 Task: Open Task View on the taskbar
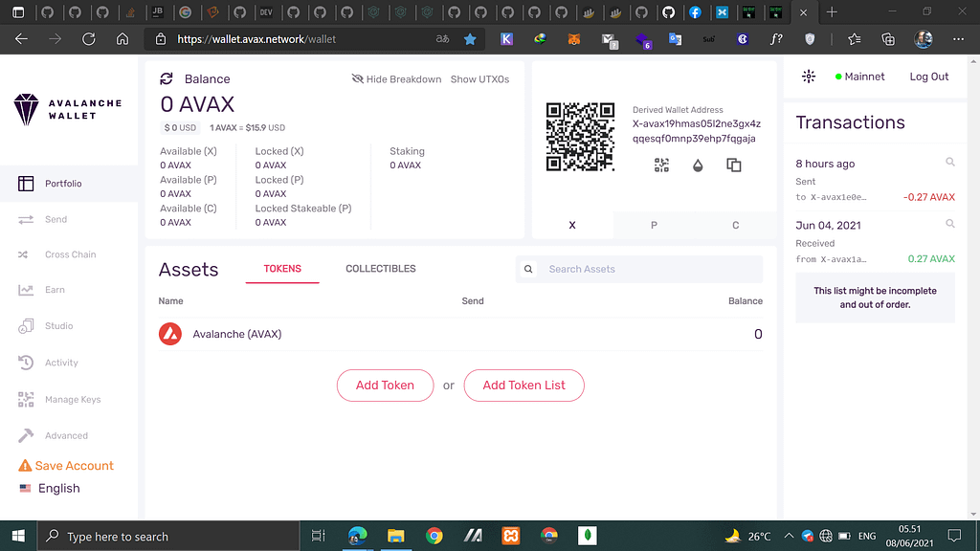click(x=318, y=536)
